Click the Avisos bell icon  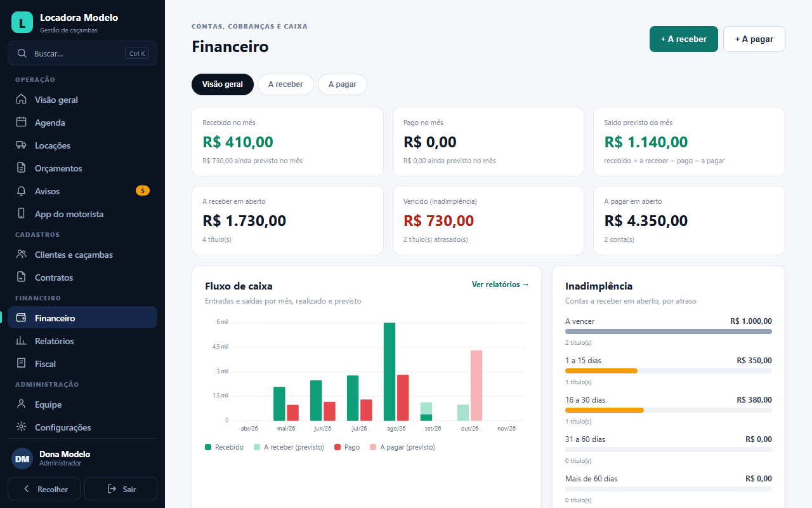(x=22, y=191)
